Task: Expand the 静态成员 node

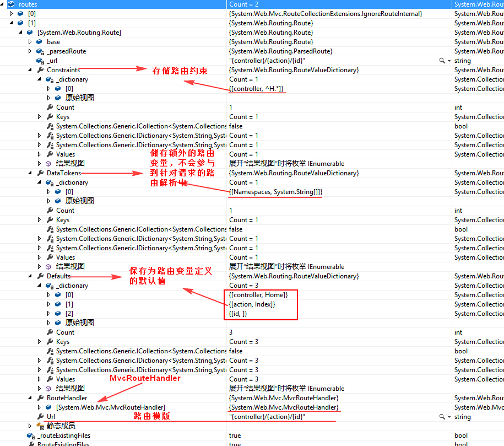Action: 30,426
